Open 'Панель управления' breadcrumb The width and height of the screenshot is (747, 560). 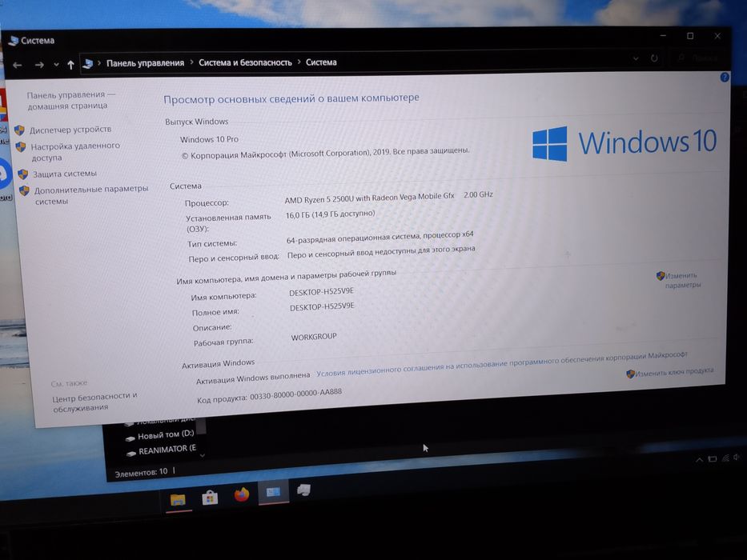coord(145,63)
